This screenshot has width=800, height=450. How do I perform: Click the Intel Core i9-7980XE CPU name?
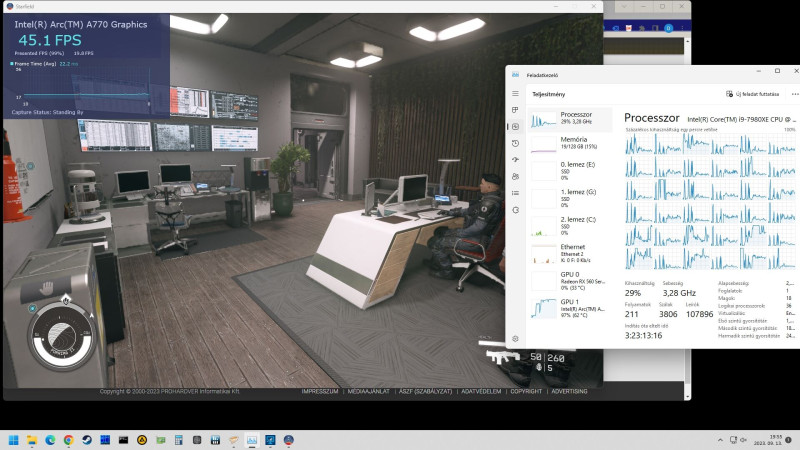741,119
